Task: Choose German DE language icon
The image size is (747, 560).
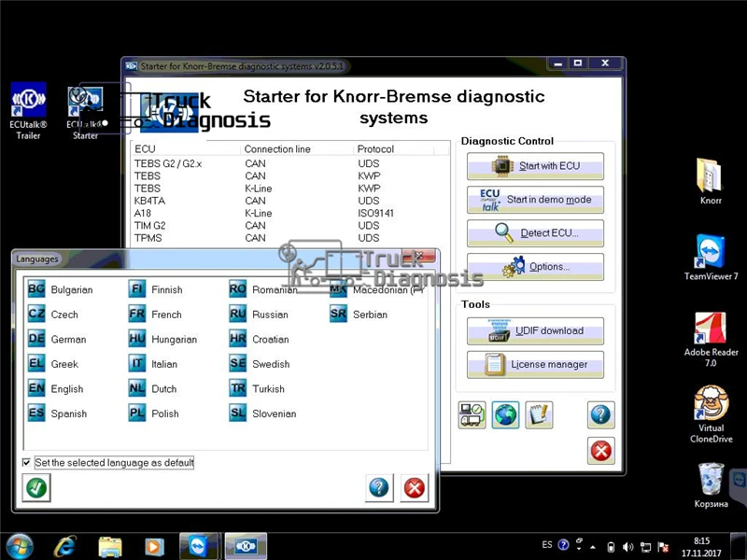Action: click(36, 339)
